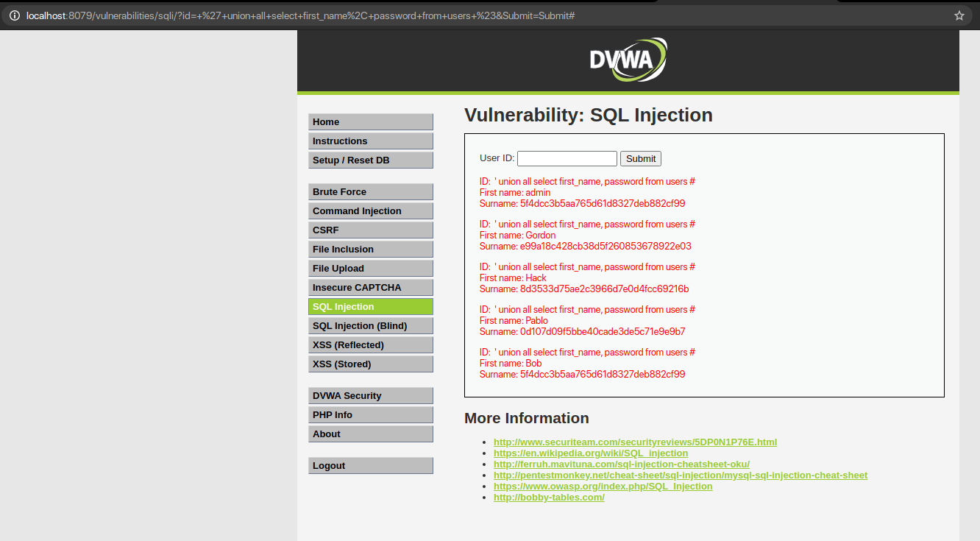Image resolution: width=980 pixels, height=541 pixels.
Task: Click the 'First name: Hack' result line
Action: (513, 278)
